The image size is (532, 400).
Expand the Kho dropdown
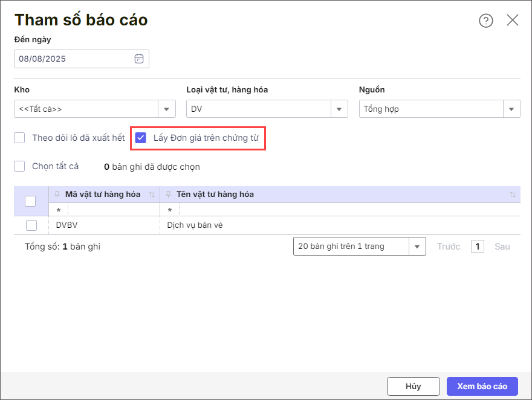167,109
